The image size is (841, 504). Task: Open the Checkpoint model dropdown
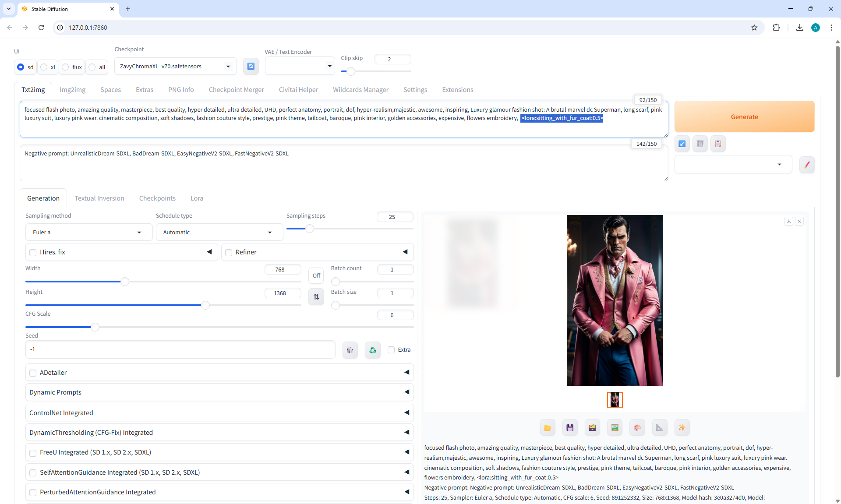(x=175, y=66)
